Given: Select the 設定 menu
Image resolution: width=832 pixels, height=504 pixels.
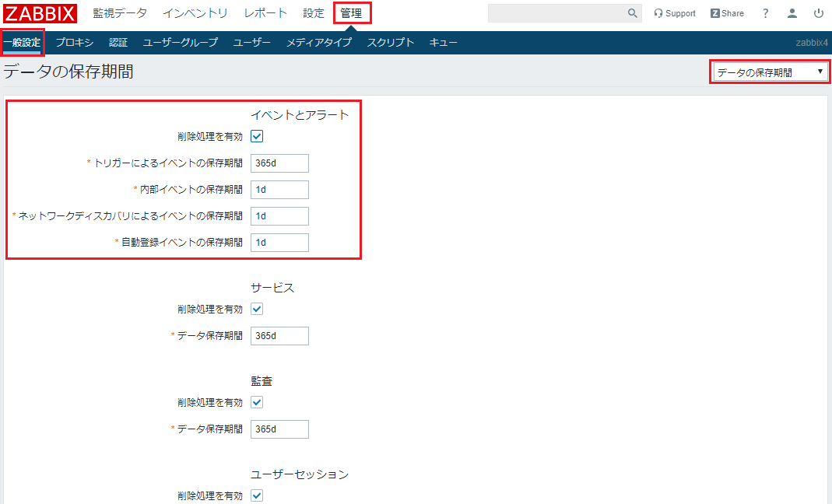Looking at the screenshot, I should click(x=313, y=12).
